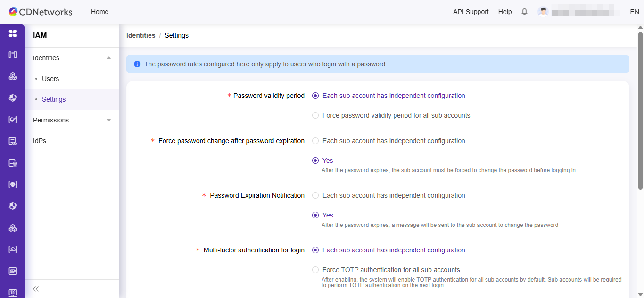This screenshot has height=298, width=644.
Task: Expand the Permissions menu section
Action: [x=109, y=120]
